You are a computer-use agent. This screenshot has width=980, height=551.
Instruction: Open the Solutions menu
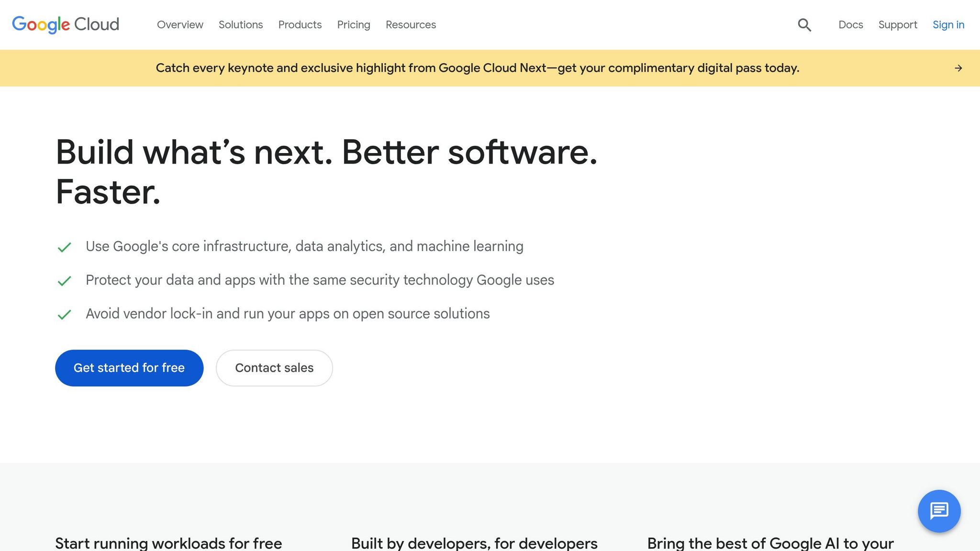(x=241, y=25)
